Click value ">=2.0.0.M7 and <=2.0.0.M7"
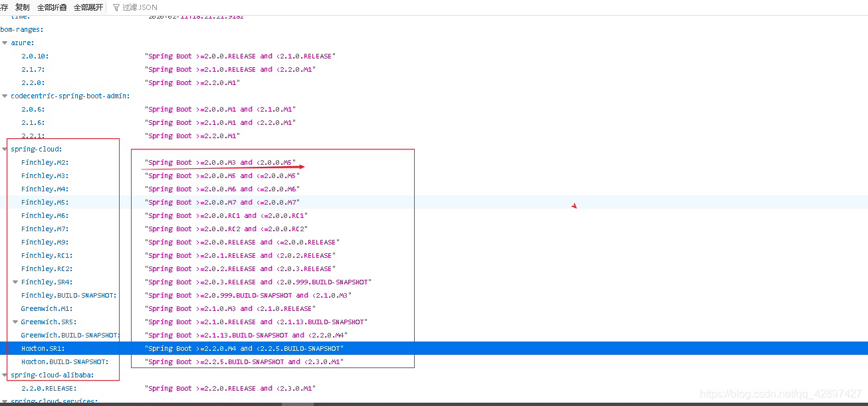Image resolution: width=868 pixels, height=406 pixels. point(222,202)
